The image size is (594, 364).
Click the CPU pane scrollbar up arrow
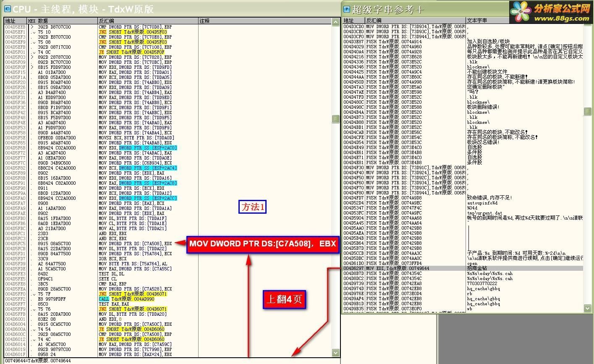(x=335, y=22)
